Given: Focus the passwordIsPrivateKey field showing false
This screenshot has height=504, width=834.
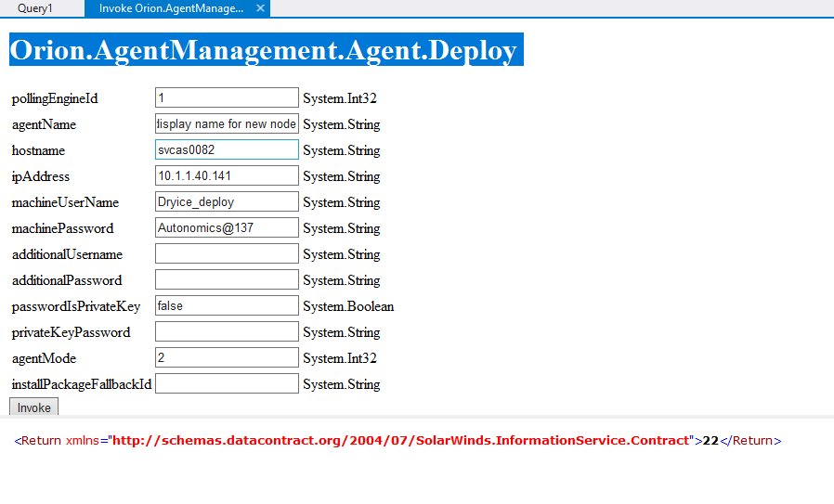Looking at the screenshot, I should point(227,305).
